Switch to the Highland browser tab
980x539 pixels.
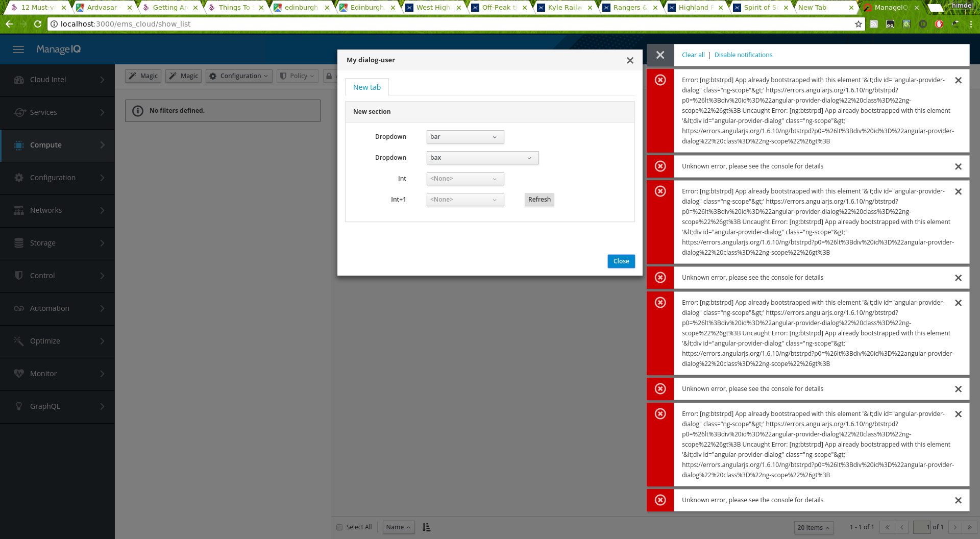(695, 8)
